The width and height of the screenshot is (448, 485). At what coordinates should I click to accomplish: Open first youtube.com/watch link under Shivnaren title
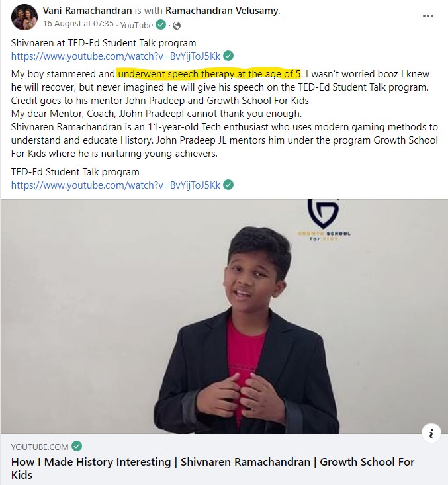pos(116,56)
